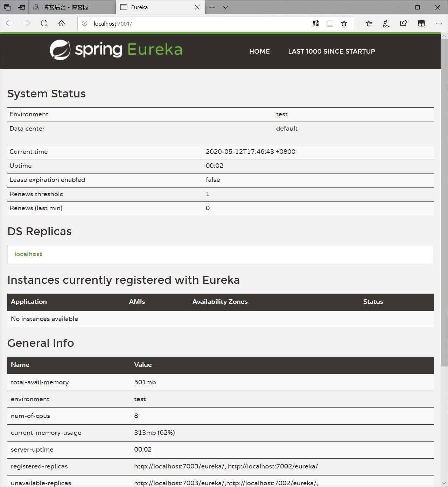Click the Spring Eureka logo
The image size is (448, 487).
pos(116,50)
